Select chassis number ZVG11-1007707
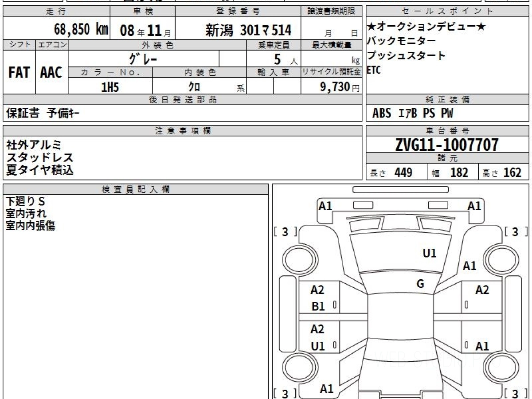 coord(447,145)
